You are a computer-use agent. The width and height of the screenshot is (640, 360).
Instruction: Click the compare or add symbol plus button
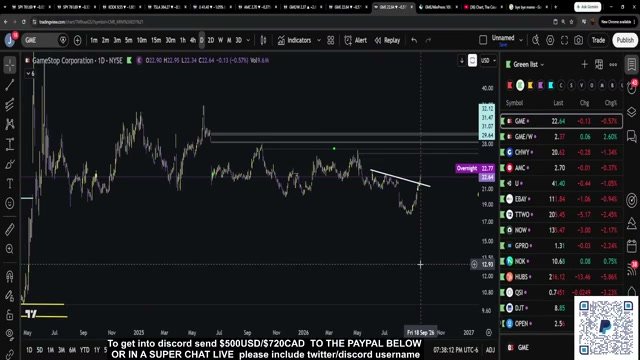click(x=77, y=40)
